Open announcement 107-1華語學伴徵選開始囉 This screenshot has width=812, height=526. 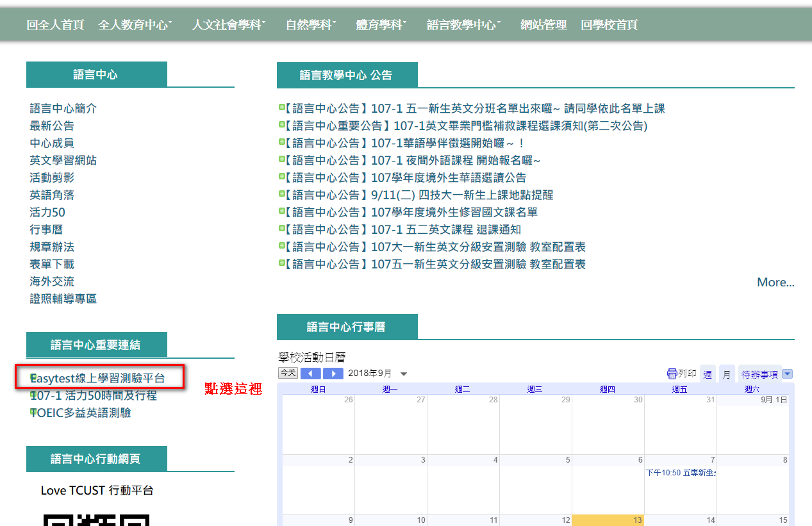pyautogui.click(x=404, y=144)
